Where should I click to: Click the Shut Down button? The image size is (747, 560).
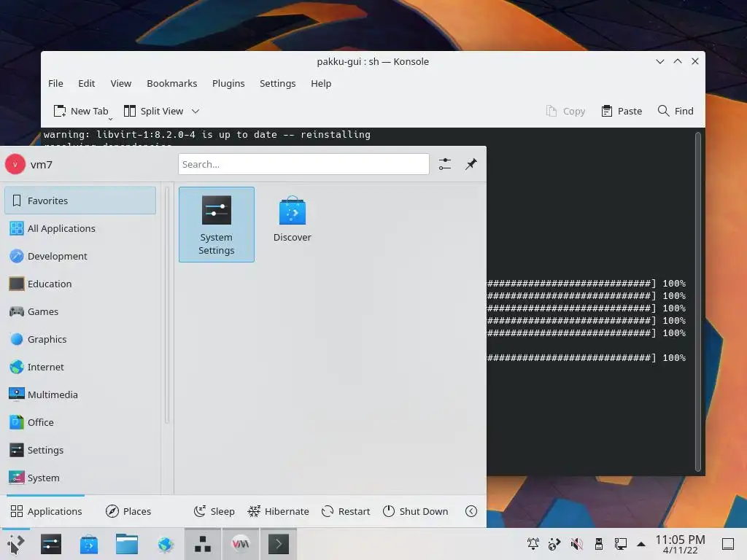pos(415,511)
